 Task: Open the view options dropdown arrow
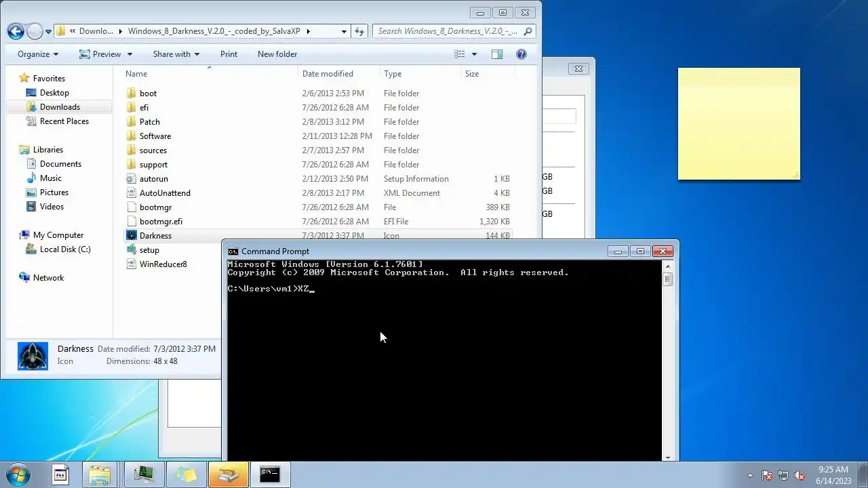pyautogui.click(x=474, y=54)
